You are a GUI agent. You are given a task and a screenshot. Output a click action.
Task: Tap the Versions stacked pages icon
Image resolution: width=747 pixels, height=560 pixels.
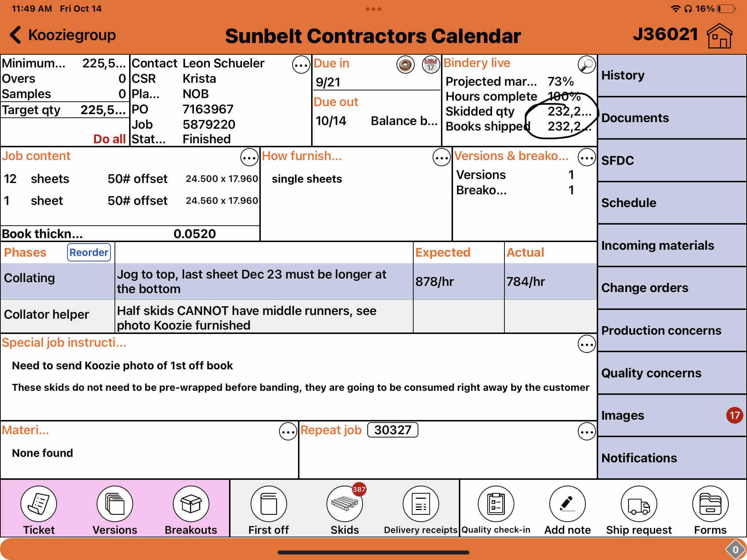point(115,504)
